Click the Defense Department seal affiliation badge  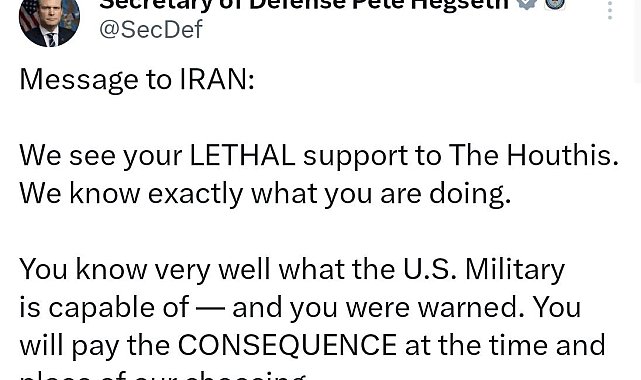coord(555,4)
